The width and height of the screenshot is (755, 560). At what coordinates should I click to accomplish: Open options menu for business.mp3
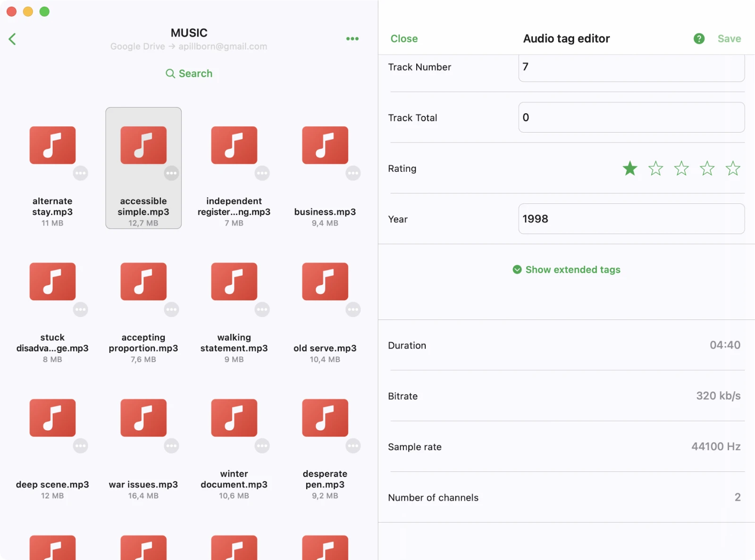(x=353, y=173)
